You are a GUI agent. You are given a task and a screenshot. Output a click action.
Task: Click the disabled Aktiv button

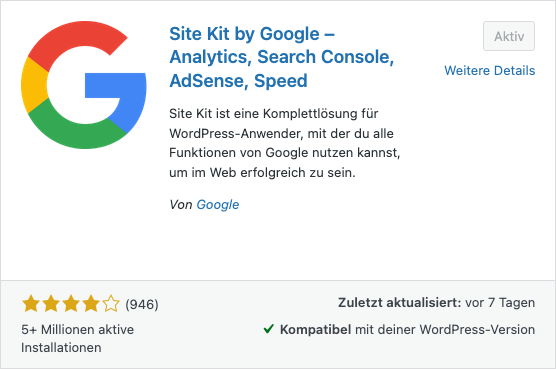pos(509,36)
